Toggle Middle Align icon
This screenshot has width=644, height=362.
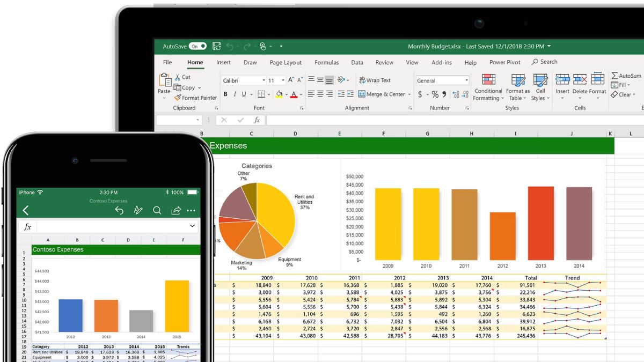click(320, 80)
